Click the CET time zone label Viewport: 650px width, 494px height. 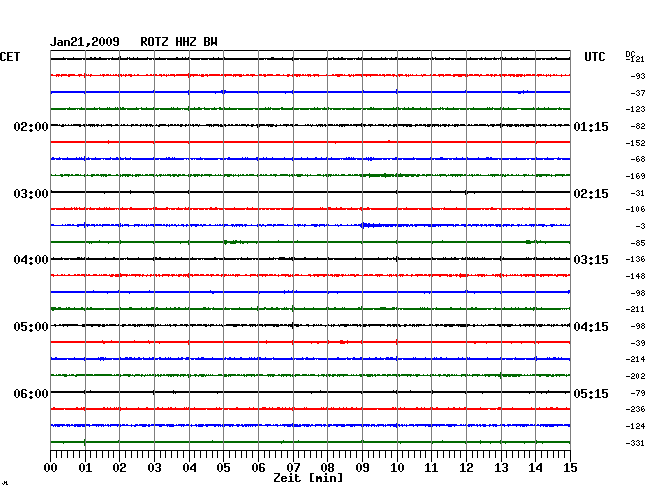pos(10,57)
